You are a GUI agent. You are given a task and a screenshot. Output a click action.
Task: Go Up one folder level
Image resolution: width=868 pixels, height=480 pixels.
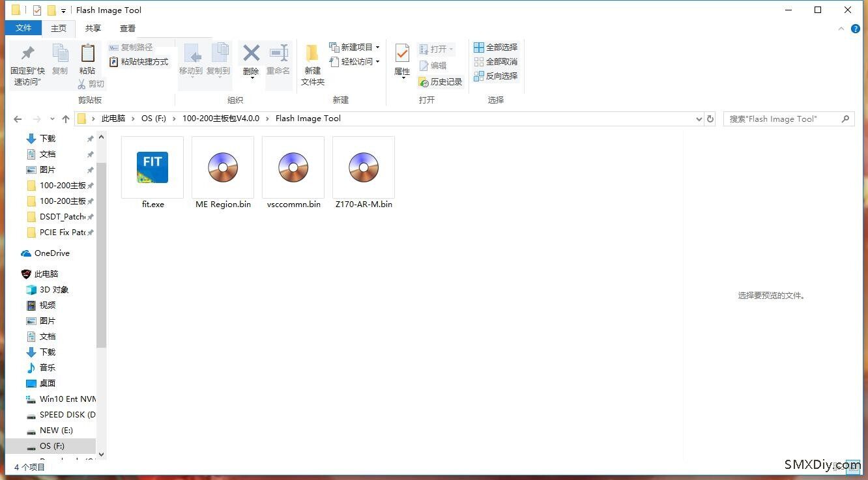click(66, 119)
